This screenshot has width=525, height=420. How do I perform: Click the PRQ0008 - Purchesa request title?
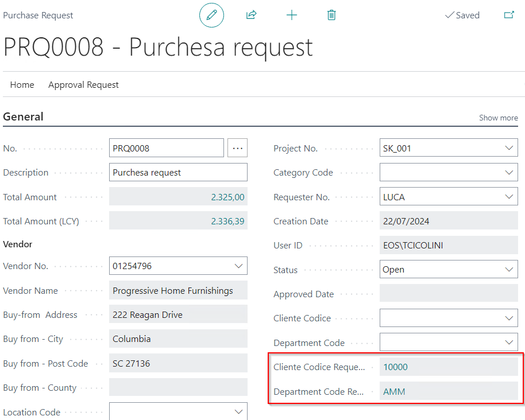click(x=158, y=47)
